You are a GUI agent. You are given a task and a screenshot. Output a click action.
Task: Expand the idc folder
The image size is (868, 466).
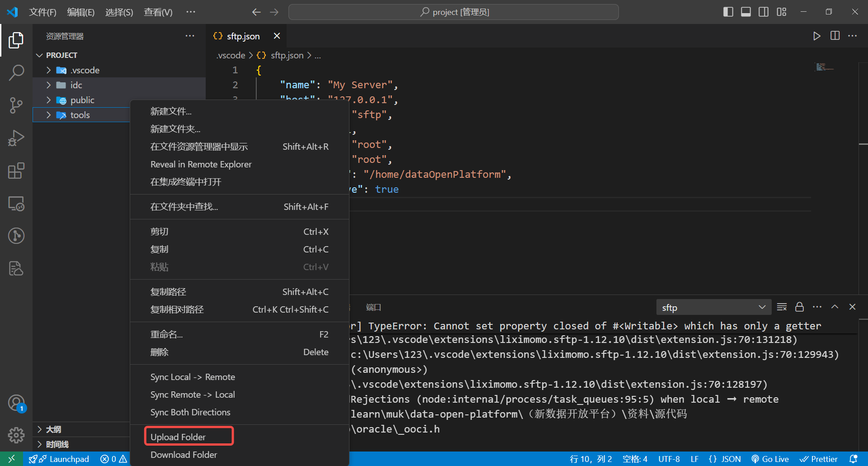(48, 85)
